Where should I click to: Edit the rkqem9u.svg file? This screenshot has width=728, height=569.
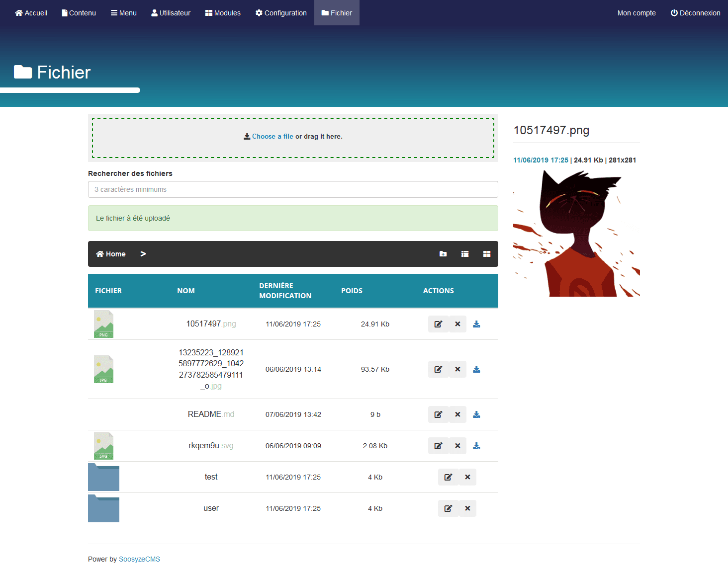pyautogui.click(x=438, y=446)
